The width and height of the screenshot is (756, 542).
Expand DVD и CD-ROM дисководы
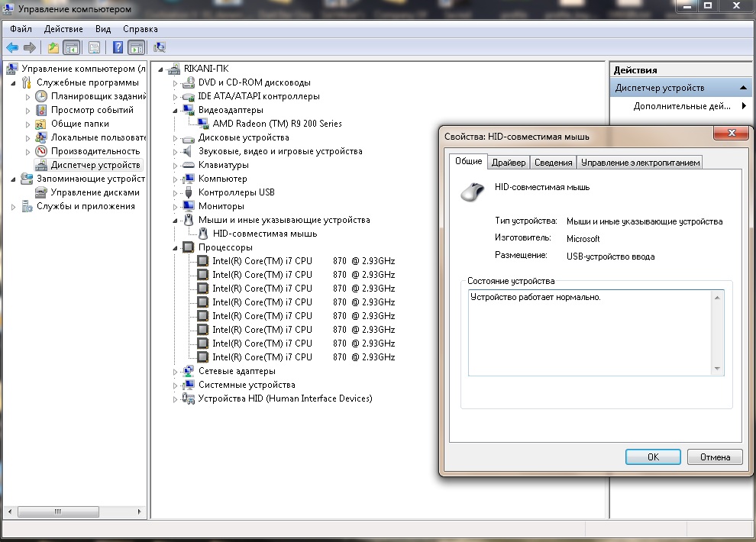175,83
